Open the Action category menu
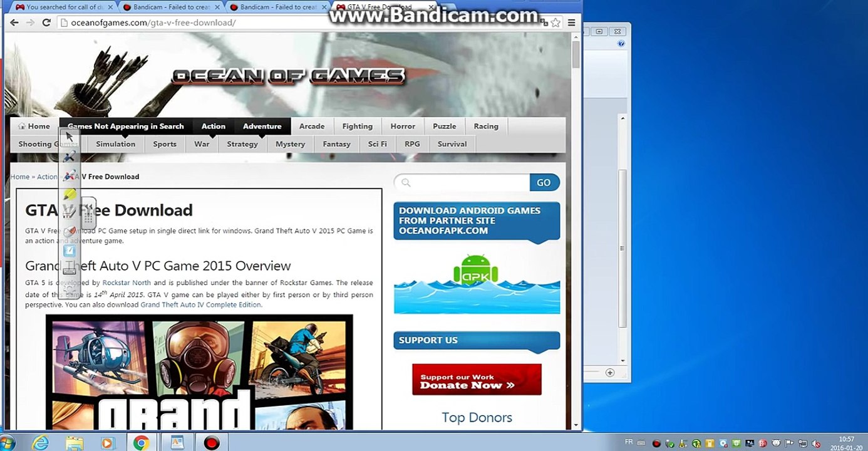The height and width of the screenshot is (451, 868). 214,126
